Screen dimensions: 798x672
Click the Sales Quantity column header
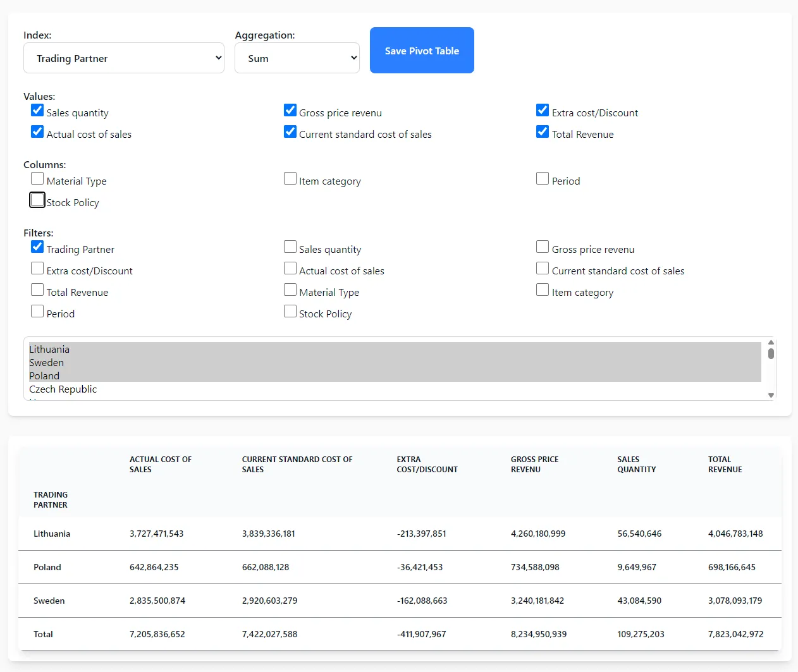click(x=637, y=465)
